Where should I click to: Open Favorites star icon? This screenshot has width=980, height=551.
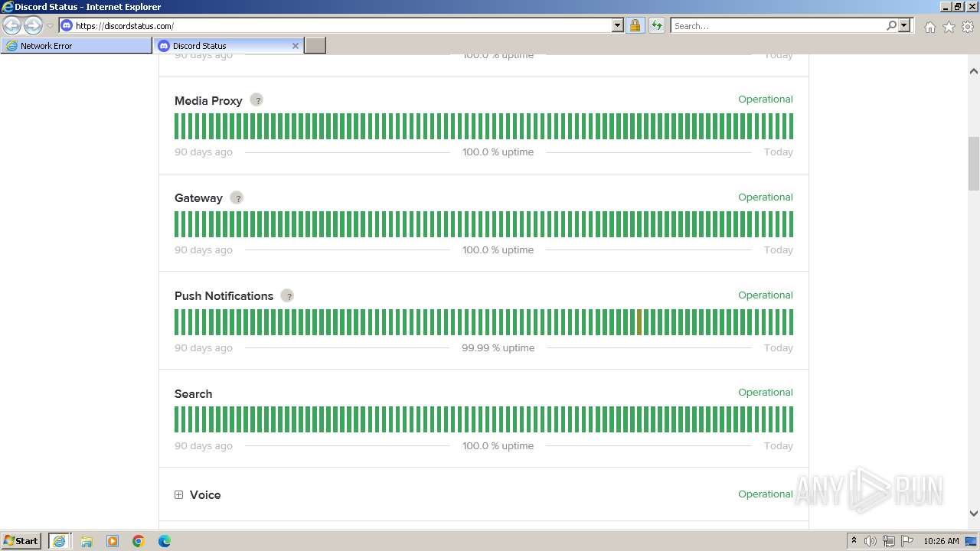tap(949, 27)
